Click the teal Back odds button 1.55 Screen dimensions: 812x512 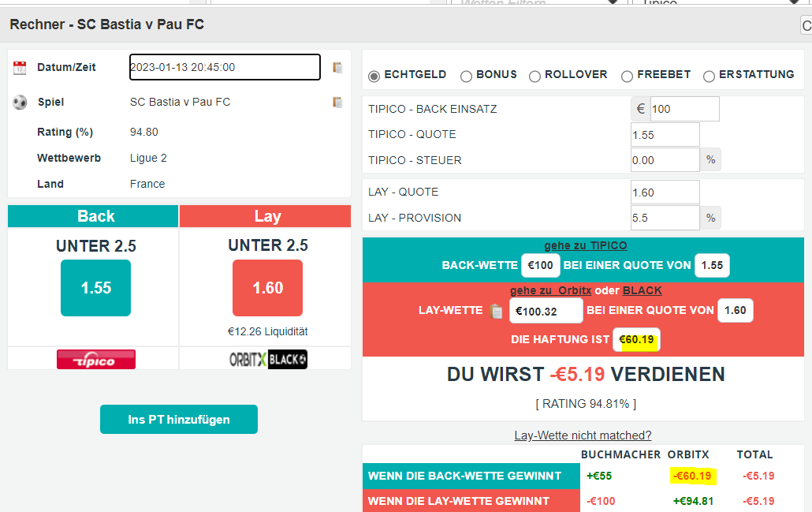click(x=96, y=288)
